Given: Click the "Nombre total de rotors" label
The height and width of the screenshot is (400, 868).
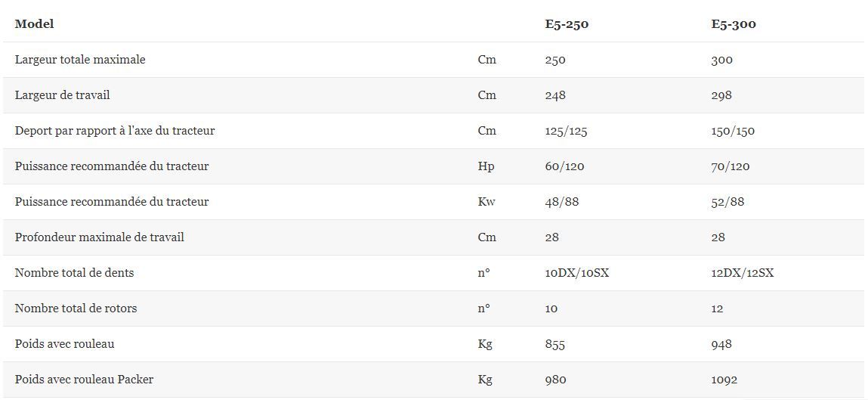Looking at the screenshot, I should point(76,309).
